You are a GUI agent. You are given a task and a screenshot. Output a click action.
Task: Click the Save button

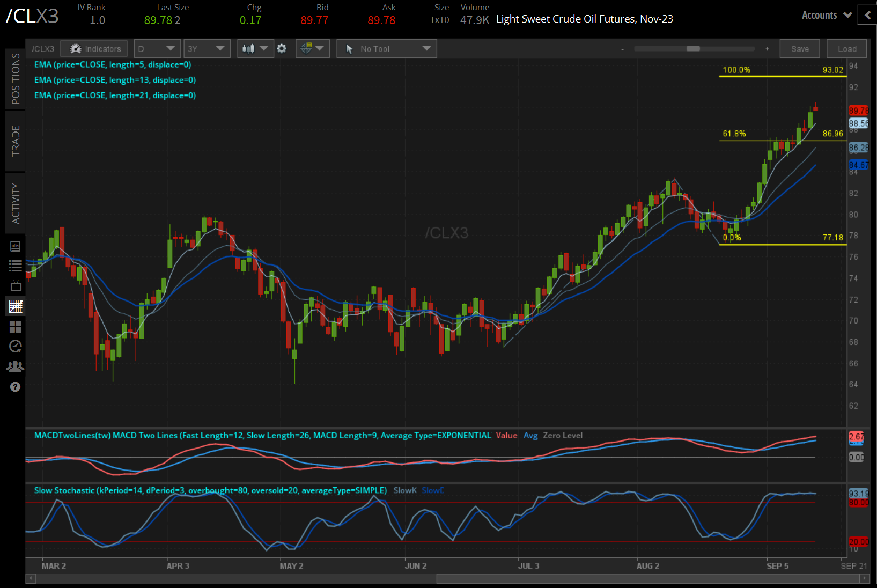pyautogui.click(x=799, y=48)
